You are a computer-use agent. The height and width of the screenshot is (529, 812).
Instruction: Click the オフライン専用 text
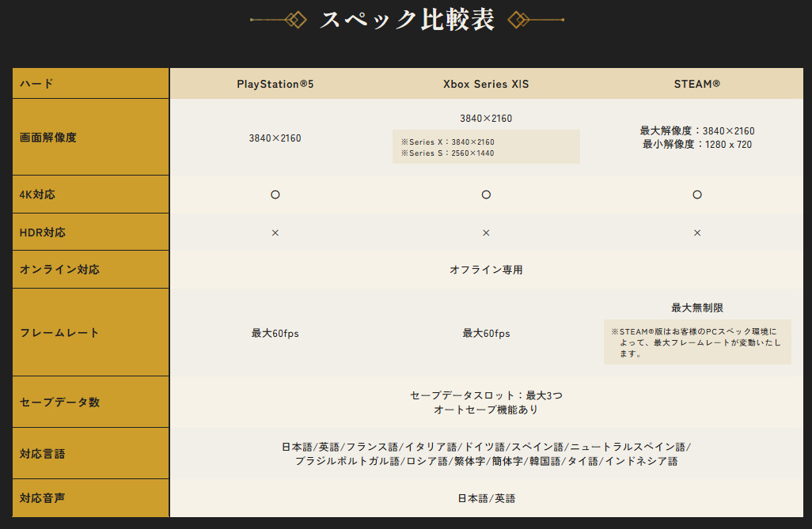486,270
